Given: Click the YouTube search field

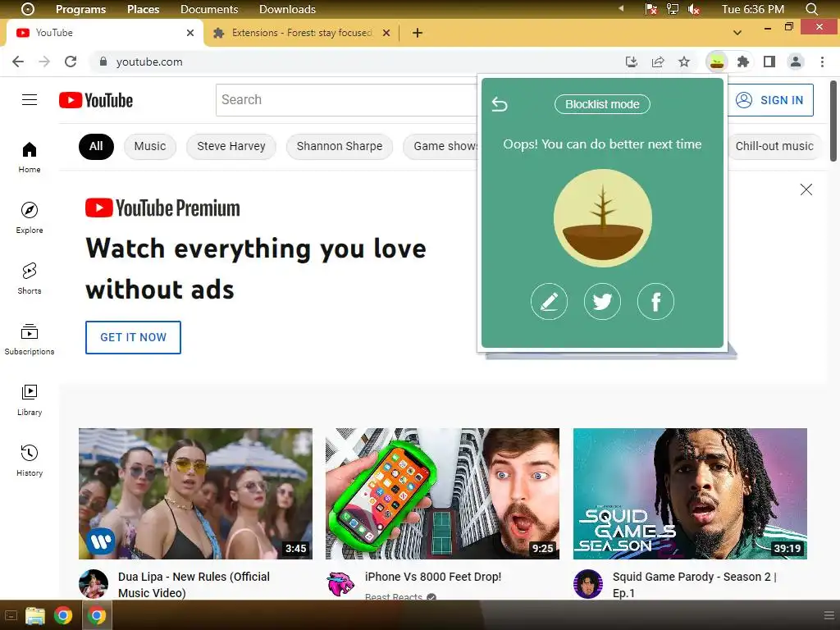Looking at the screenshot, I should point(347,99).
